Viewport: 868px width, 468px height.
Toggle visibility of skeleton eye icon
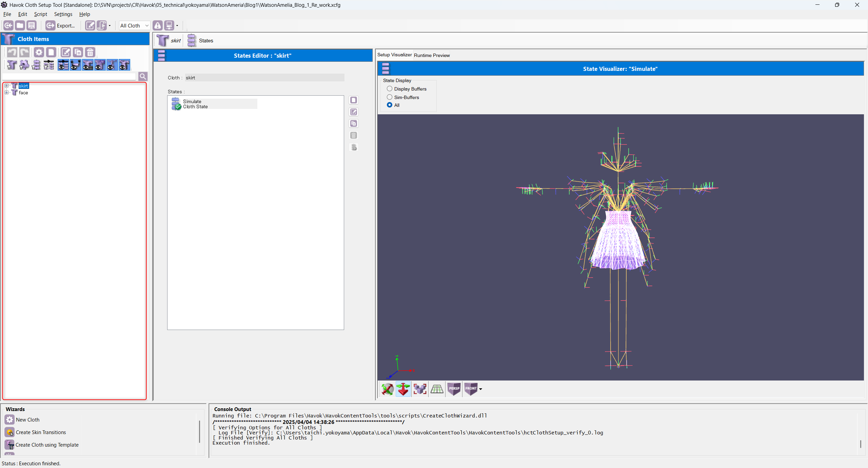click(x=112, y=65)
